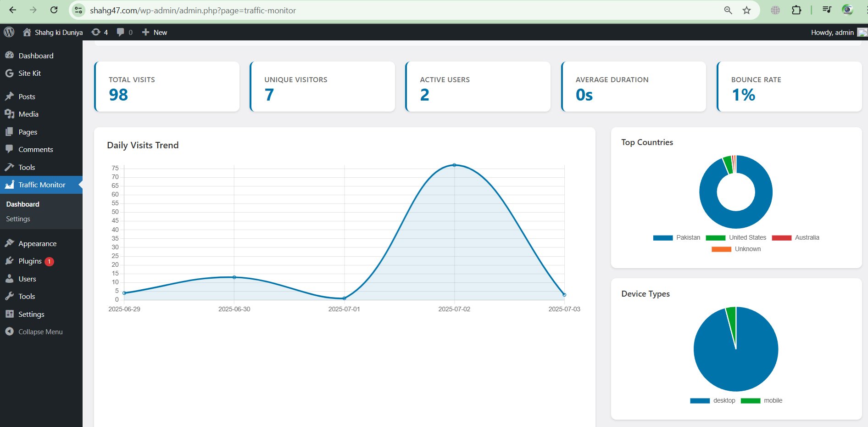Open the browser extensions puzzle icon
Viewport: 868px width, 427px height.
tap(796, 10)
